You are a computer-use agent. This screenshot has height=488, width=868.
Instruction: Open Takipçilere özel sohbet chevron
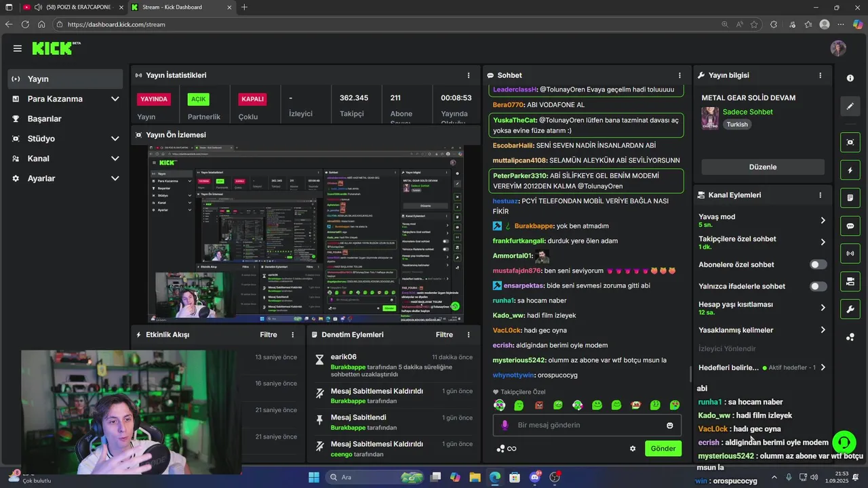coord(823,242)
